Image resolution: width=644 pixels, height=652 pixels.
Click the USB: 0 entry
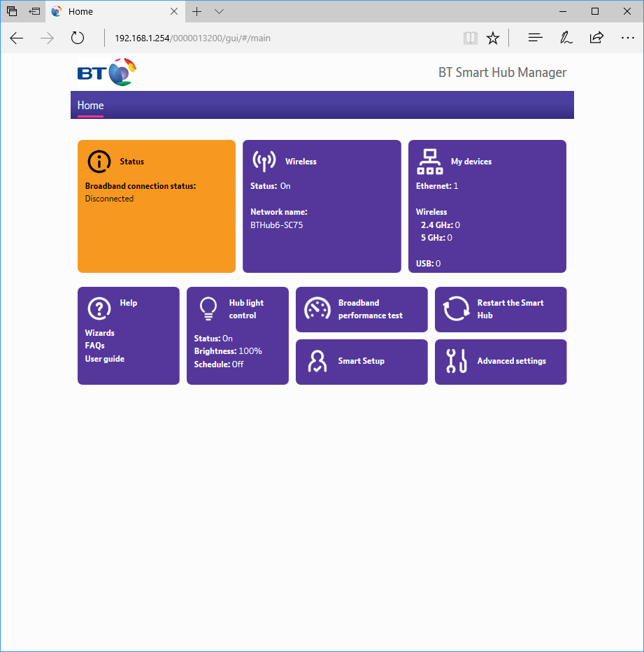click(x=428, y=264)
